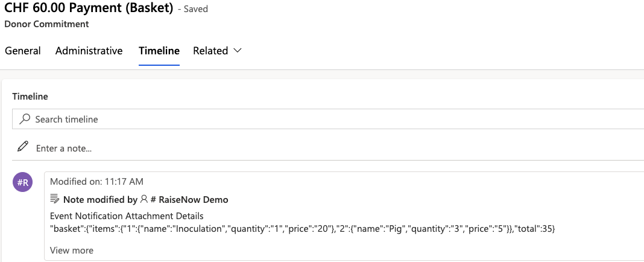Click the magnifier icon in Search timeline
644x262 pixels.
(25, 120)
